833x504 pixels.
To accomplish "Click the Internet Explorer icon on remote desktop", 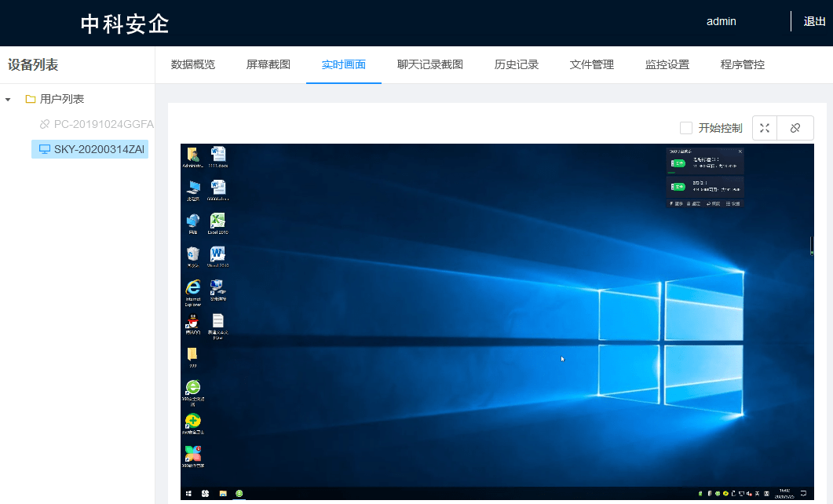I will point(193,292).
